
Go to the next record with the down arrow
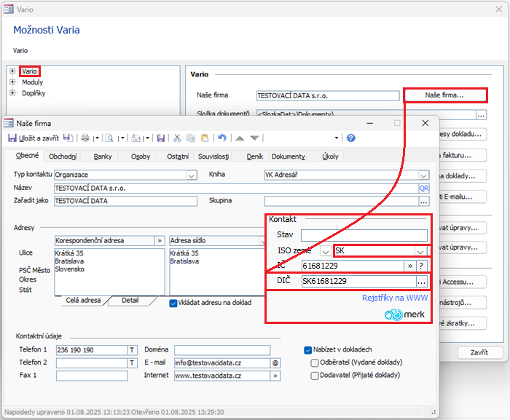[255, 138]
